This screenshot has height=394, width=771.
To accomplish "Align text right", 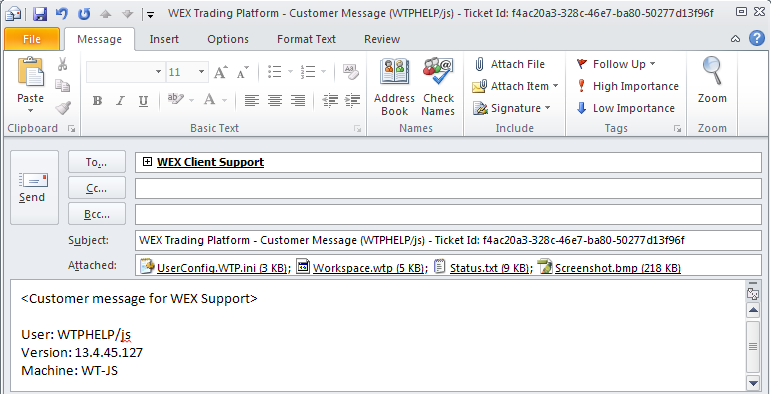I will coord(298,101).
